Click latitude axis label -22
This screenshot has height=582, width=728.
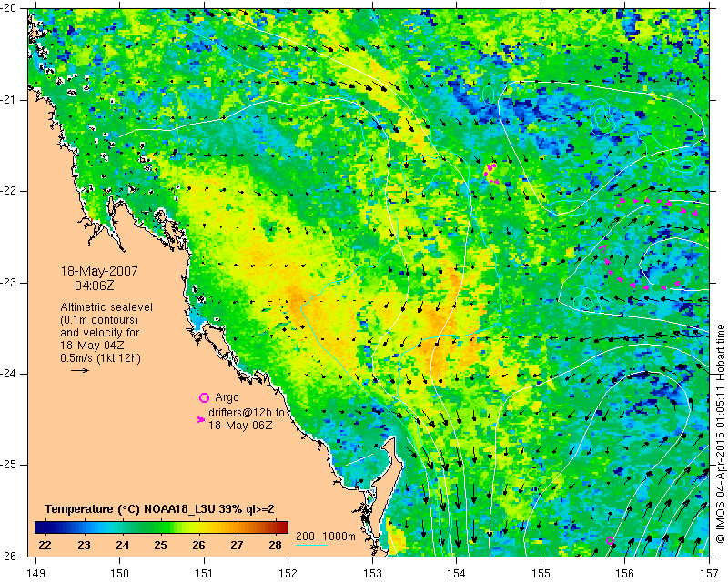[x=8, y=191]
